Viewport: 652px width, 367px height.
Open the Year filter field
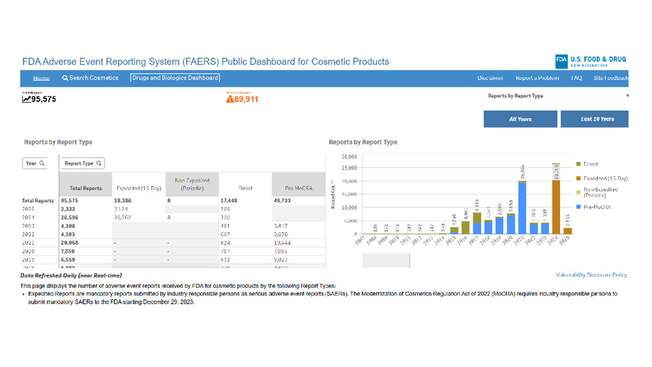(x=35, y=163)
